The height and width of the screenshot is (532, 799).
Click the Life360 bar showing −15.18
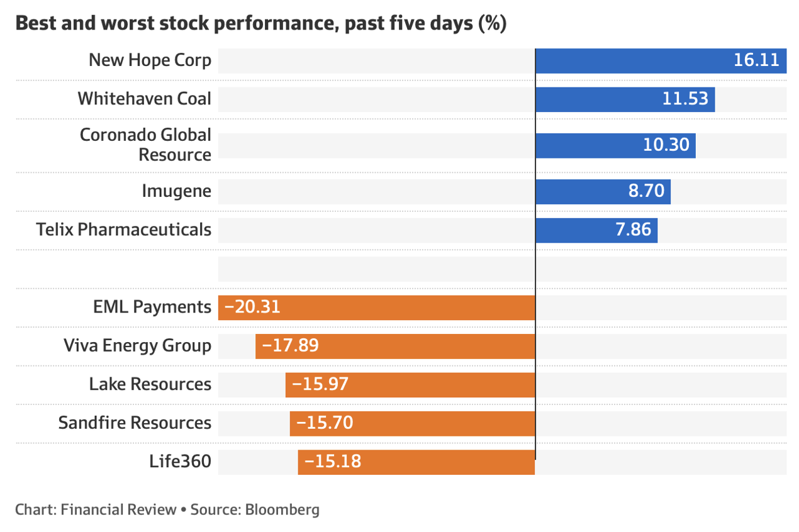(x=416, y=462)
